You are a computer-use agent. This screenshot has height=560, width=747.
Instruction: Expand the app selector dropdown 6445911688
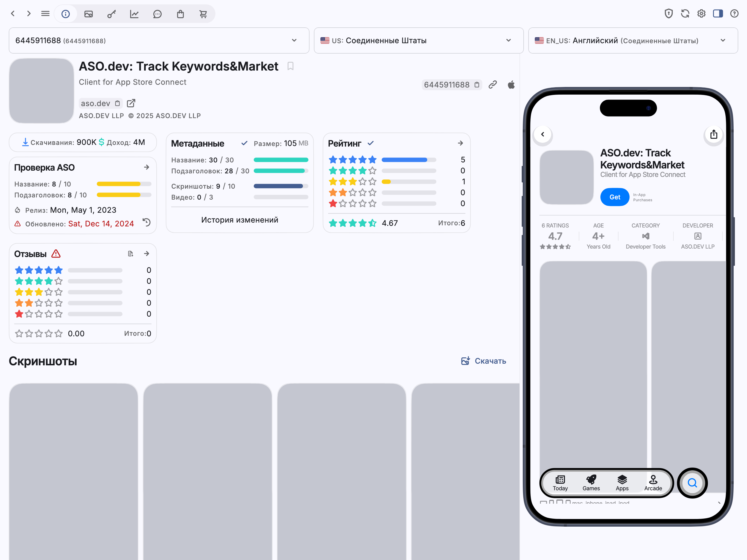pyautogui.click(x=159, y=40)
